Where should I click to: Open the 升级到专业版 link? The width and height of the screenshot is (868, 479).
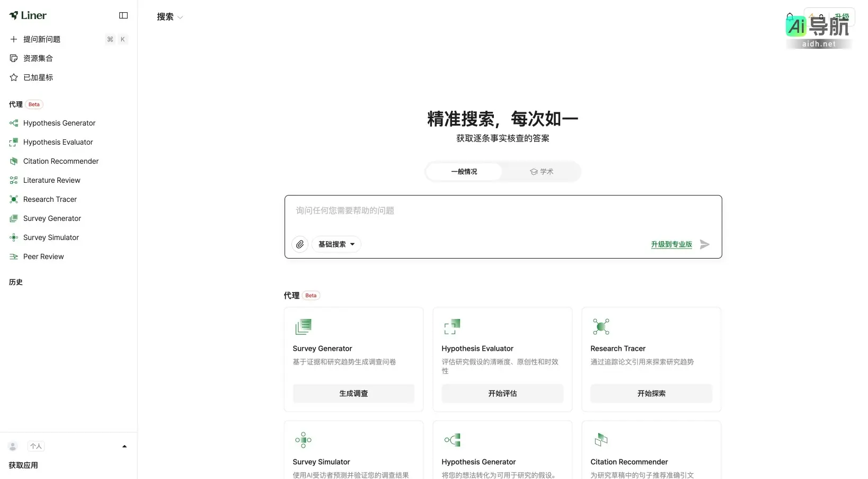(670, 244)
